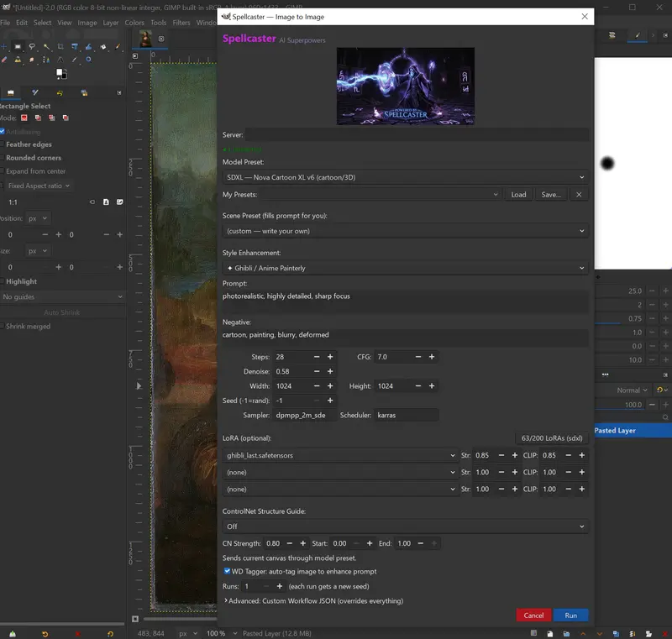Open the ghibli_last.safetensors LoRA dropdown
672x639 pixels.
click(340, 455)
